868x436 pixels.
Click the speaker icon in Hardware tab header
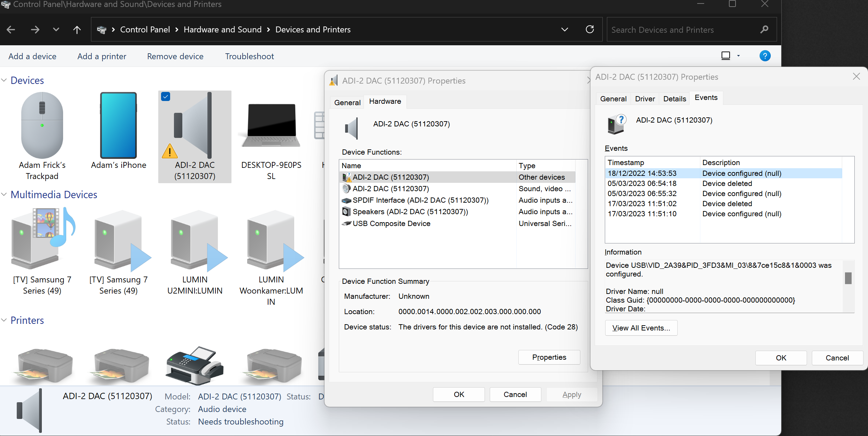click(351, 128)
